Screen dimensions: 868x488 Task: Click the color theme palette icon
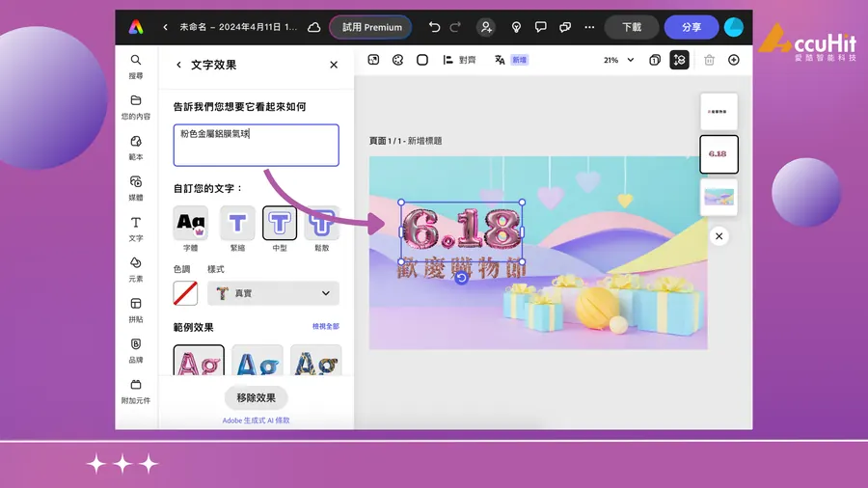tap(398, 60)
